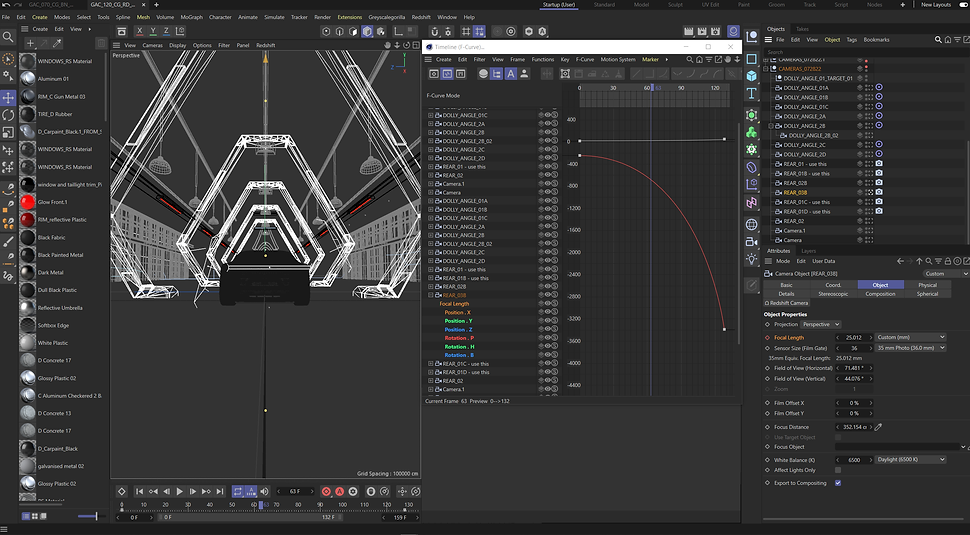Select the Move tool in left toolbar

(8, 97)
